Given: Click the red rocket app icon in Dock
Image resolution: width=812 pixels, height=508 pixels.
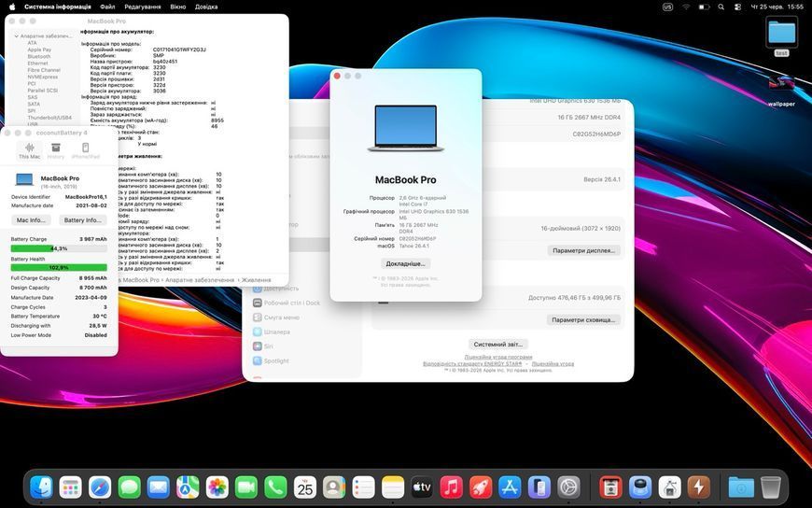Looking at the screenshot, I should pos(481,487).
